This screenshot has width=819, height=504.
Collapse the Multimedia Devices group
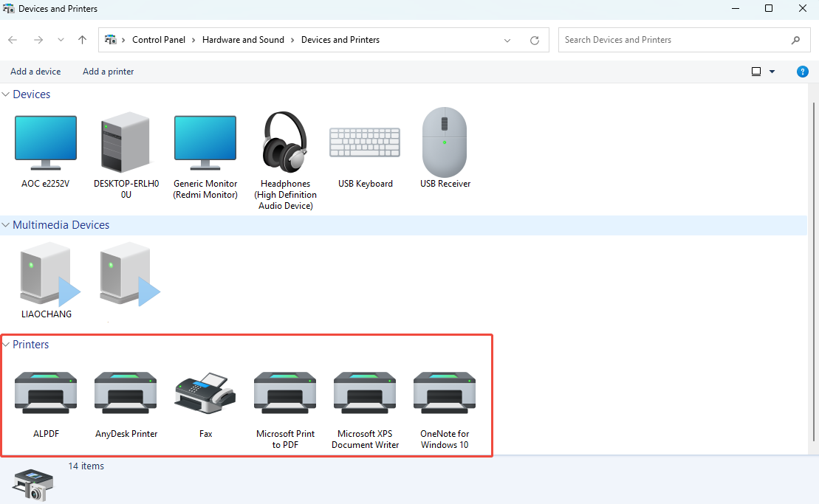(6, 225)
